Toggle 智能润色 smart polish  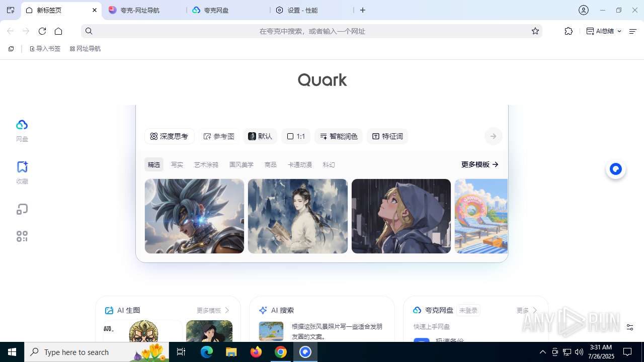click(339, 136)
